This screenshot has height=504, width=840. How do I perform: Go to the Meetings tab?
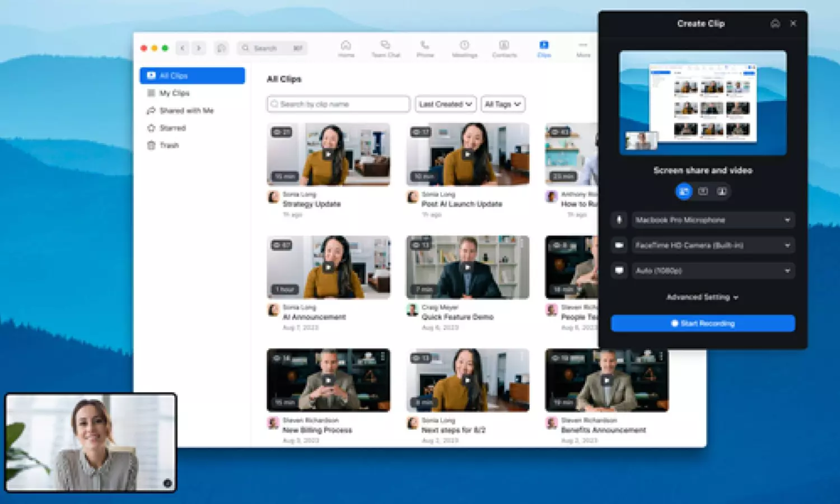pos(464,48)
